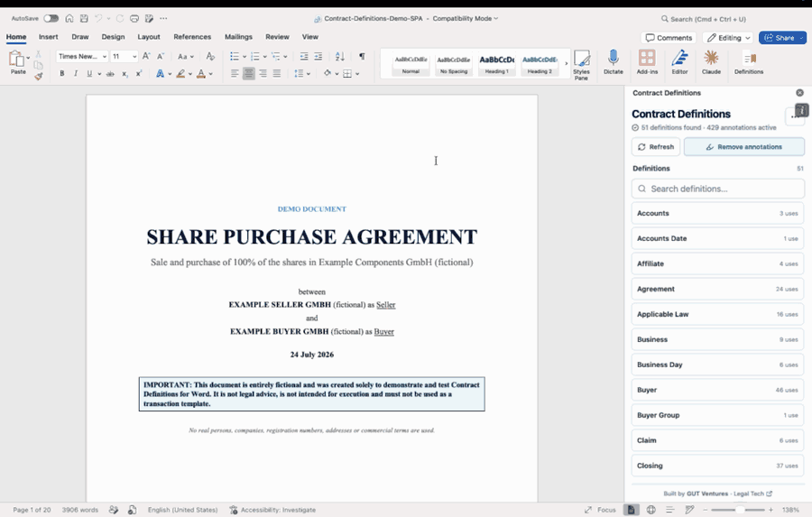
Task: Expand the numbered list options
Action: pos(265,57)
